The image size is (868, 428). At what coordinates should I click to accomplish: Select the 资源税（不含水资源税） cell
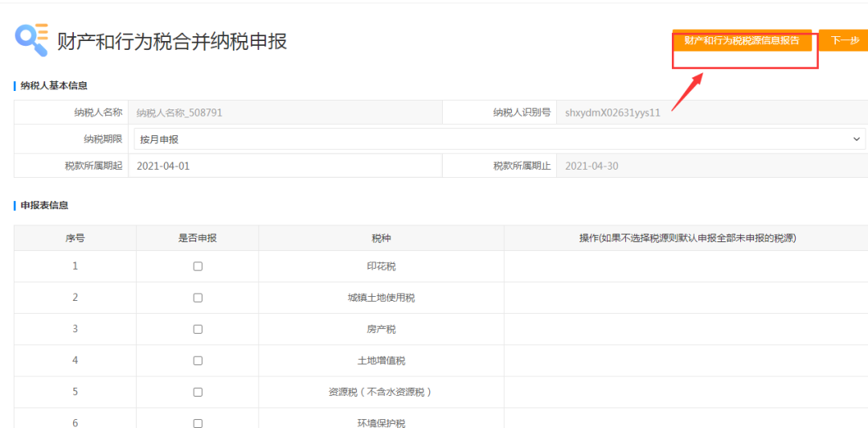pos(381,392)
